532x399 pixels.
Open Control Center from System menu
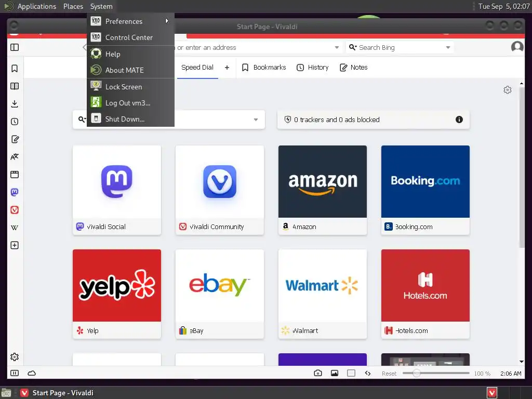click(130, 37)
